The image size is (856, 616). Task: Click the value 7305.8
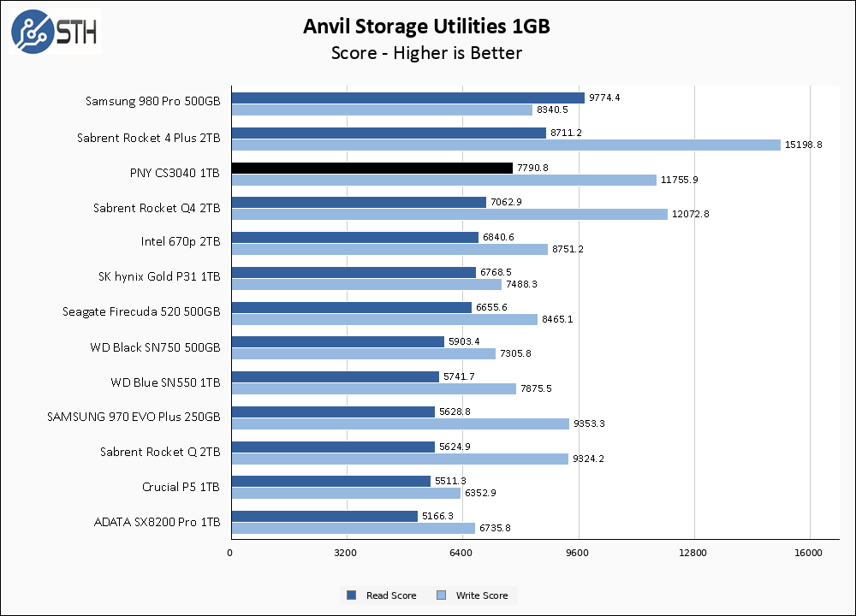515,353
